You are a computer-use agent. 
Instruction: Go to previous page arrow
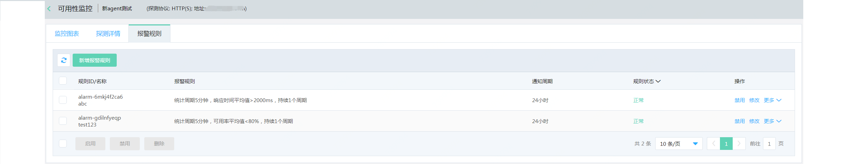tap(713, 144)
